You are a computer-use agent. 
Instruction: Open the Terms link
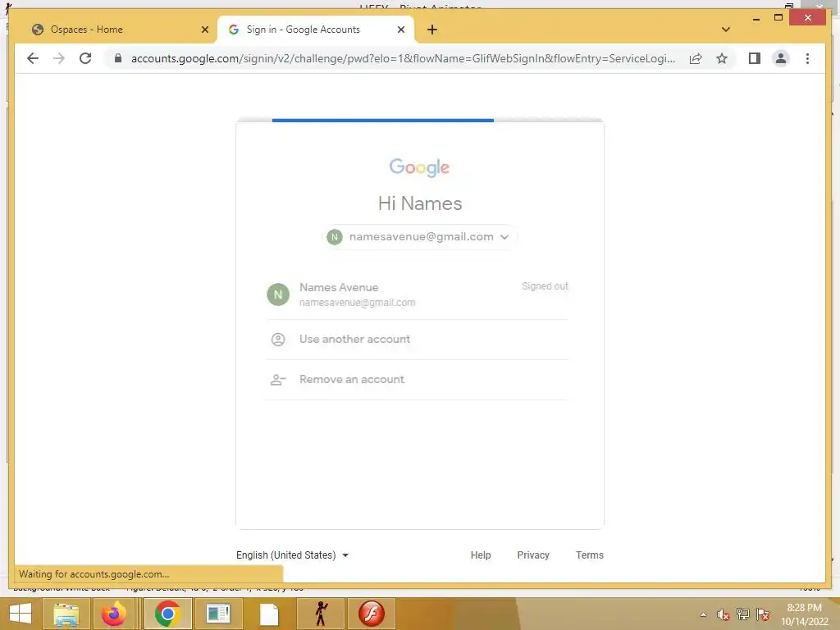[x=589, y=555]
